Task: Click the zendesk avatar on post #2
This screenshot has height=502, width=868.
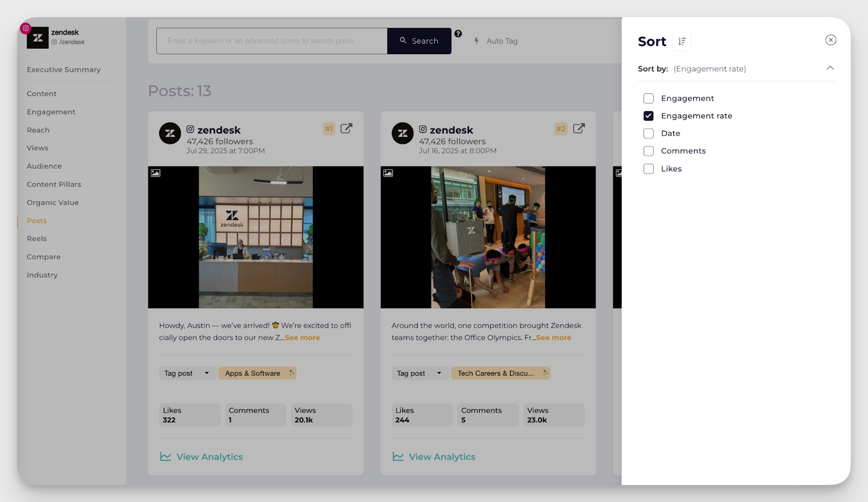Action: pos(403,133)
